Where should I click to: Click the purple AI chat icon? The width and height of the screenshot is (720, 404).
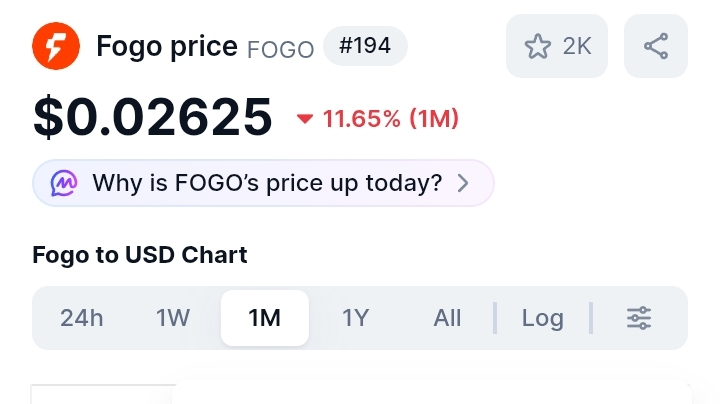click(x=64, y=183)
